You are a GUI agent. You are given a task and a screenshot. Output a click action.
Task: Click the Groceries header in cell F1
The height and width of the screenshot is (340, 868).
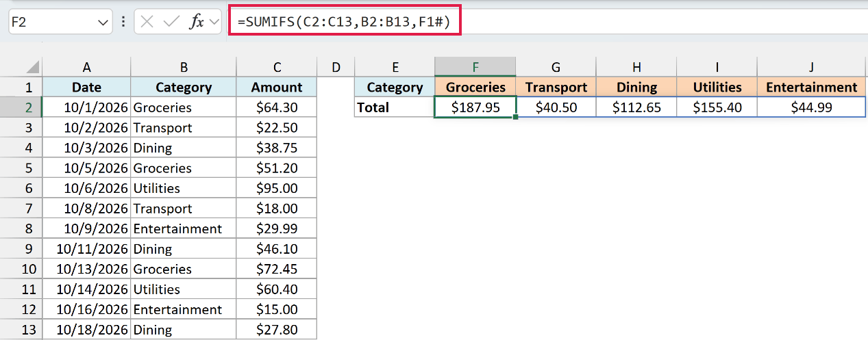pos(475,87)
